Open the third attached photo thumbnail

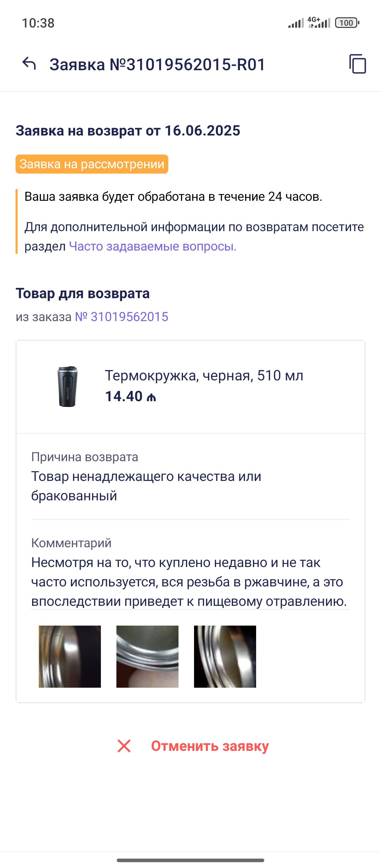225,657
